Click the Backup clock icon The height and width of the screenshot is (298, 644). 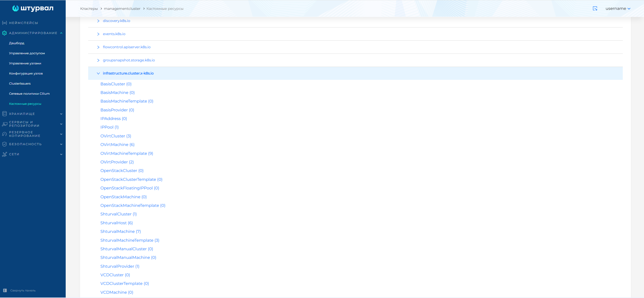point(4,134)
